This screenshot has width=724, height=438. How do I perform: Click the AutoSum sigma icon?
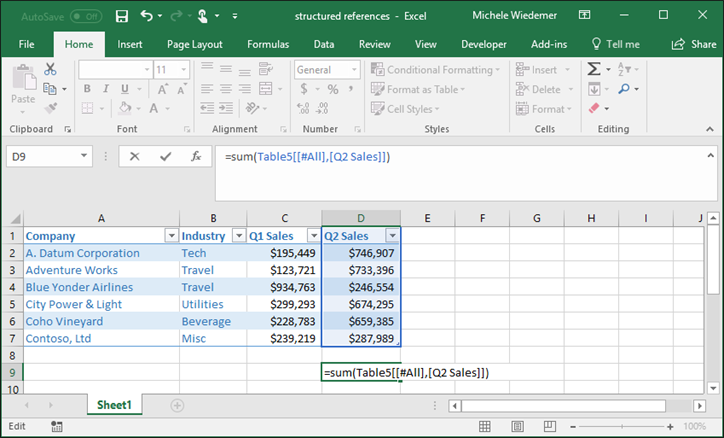click(594, 69)
